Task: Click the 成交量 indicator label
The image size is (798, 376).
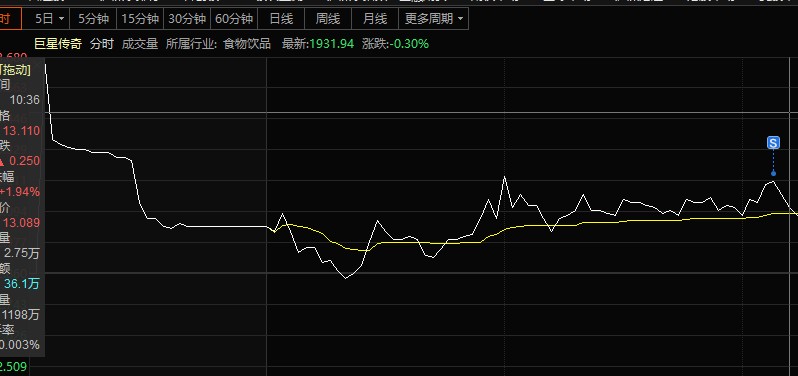Action: pyautogui.click(x=140, y=44)
